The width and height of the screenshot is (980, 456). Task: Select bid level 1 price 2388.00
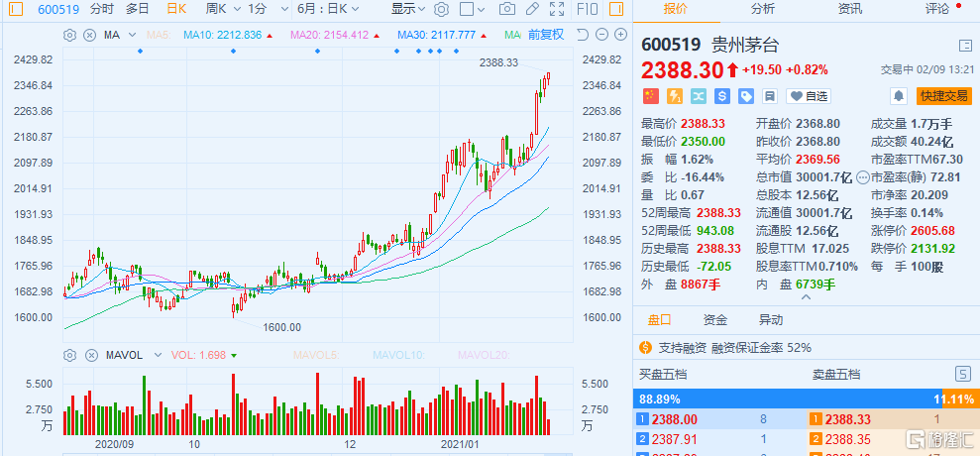[x=675, y=419]
